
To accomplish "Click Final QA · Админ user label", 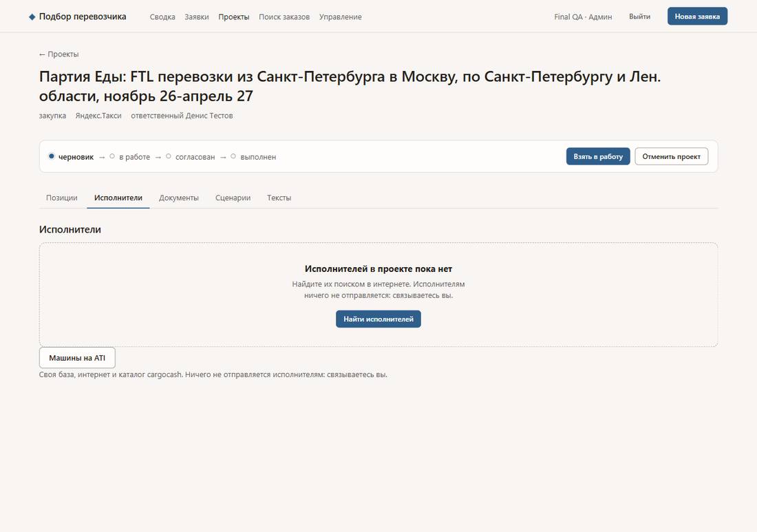I will click(x=583, y=17).
